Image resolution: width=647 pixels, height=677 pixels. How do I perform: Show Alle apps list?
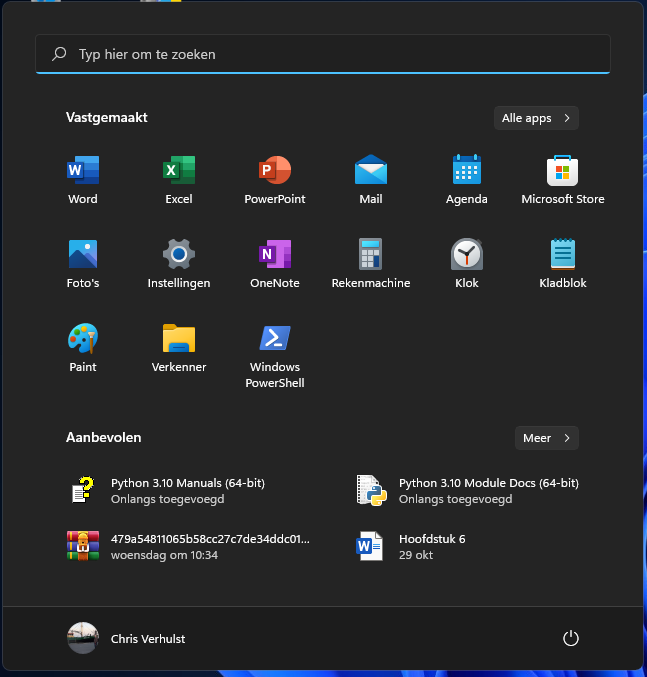(536, 118)
